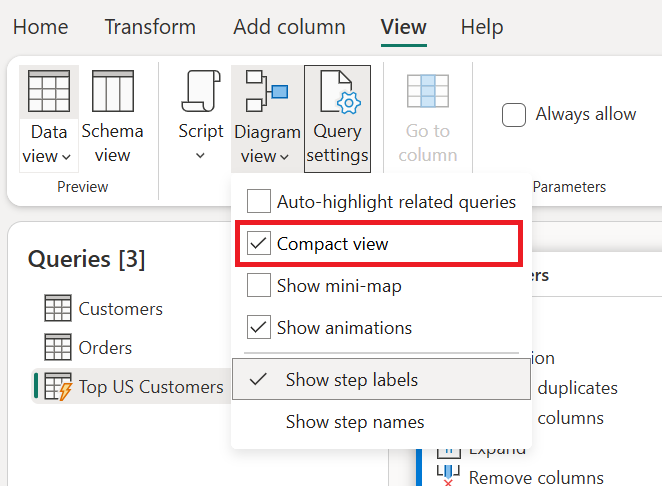Uncheck the Compact view option
662x486 pixels.
coord(259,244)
